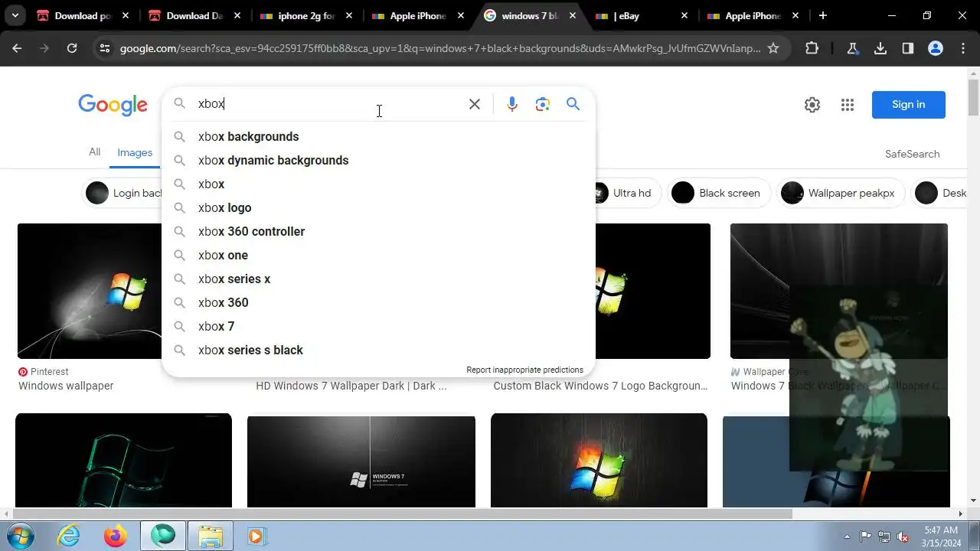Bookmark this page with the star icon
Viewport: 980px width, 551px height.
[773, 48]
